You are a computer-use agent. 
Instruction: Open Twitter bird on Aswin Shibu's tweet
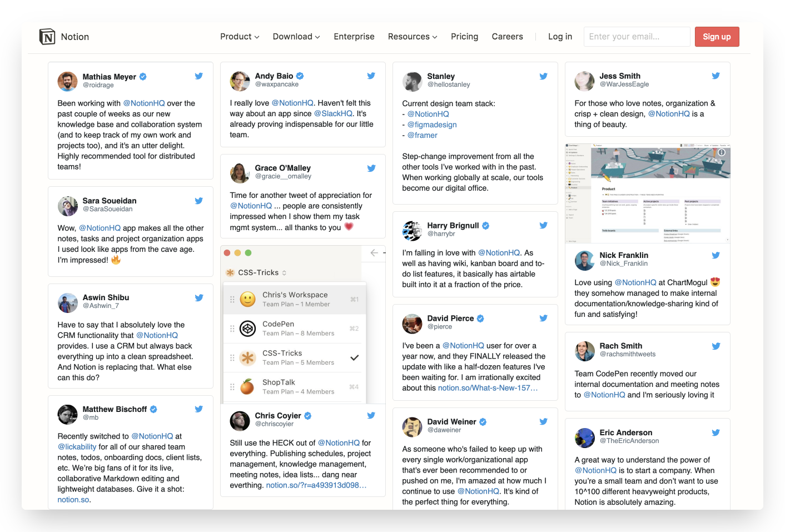click(198, 297)
